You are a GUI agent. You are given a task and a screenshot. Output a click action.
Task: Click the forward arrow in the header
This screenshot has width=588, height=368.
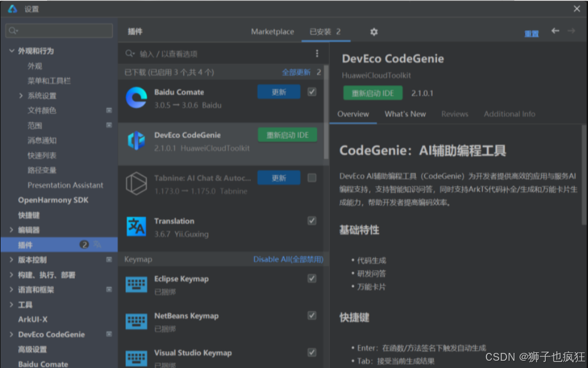(572, 31)
